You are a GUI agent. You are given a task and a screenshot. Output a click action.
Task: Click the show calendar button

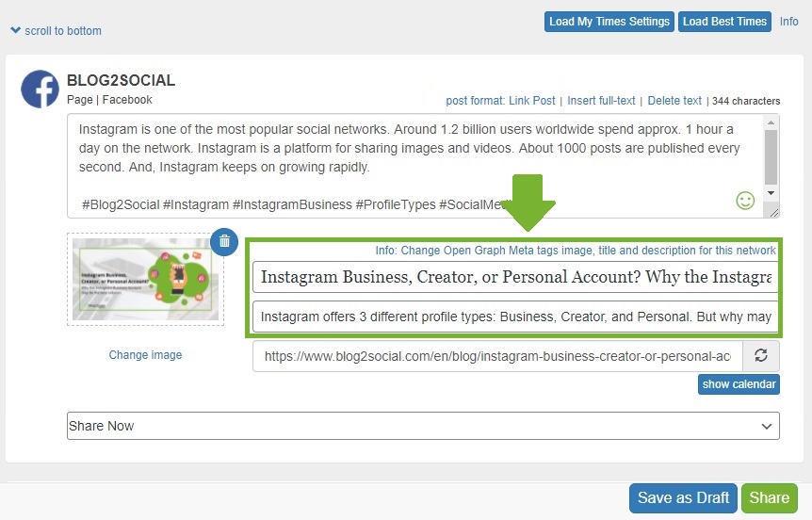tap(739, 384)
